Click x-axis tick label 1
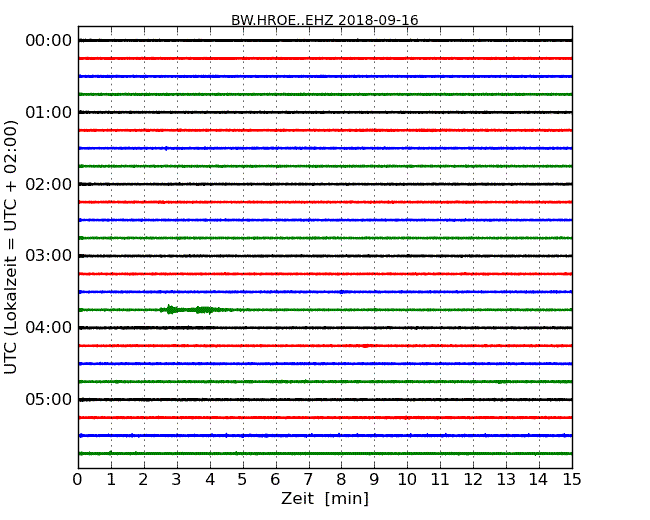The image size is (650, 520). [x=111, y=480]
